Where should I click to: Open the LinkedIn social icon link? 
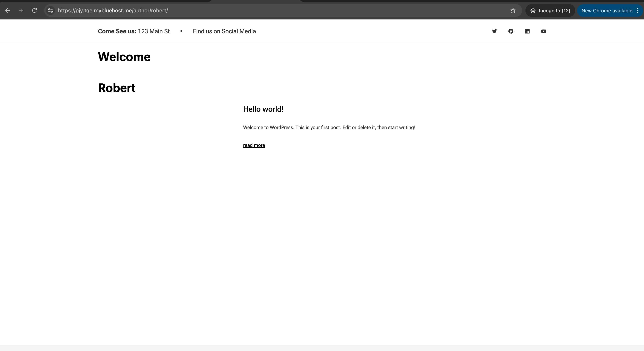click(527, 31)
